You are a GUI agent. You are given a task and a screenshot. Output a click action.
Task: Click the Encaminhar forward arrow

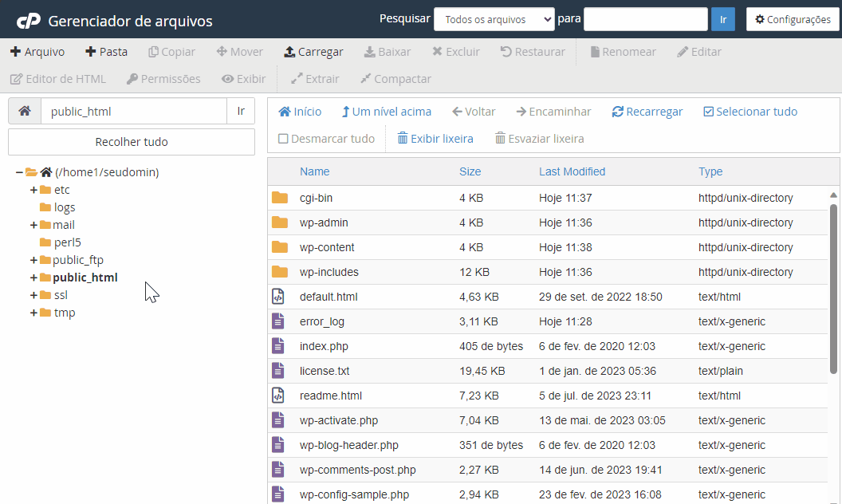[x=553, y=112]
